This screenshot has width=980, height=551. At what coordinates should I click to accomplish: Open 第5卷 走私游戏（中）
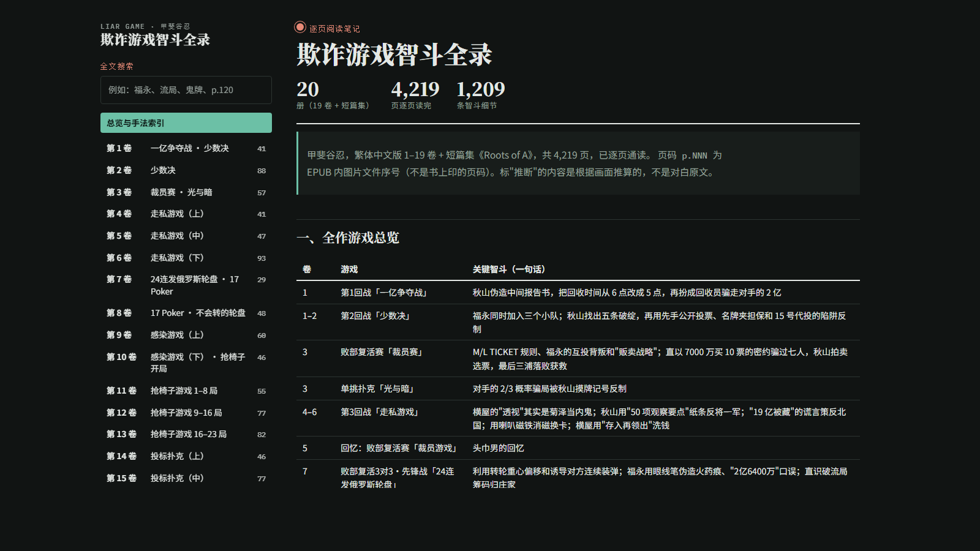pos(186,236)
